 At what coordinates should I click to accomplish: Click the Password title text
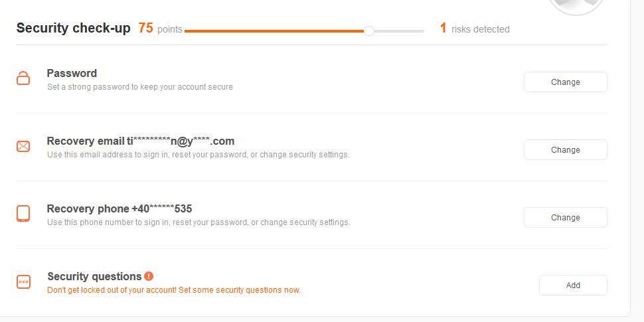coord(72,73)
